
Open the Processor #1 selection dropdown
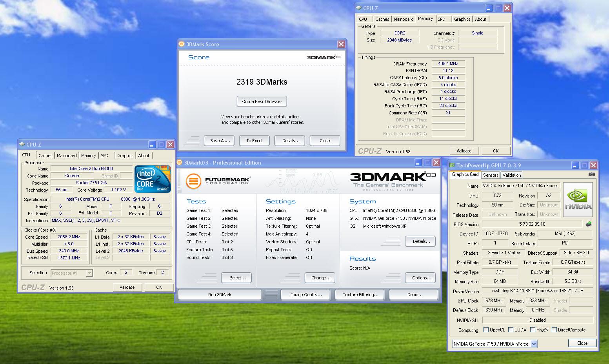(x=89, y=273)
